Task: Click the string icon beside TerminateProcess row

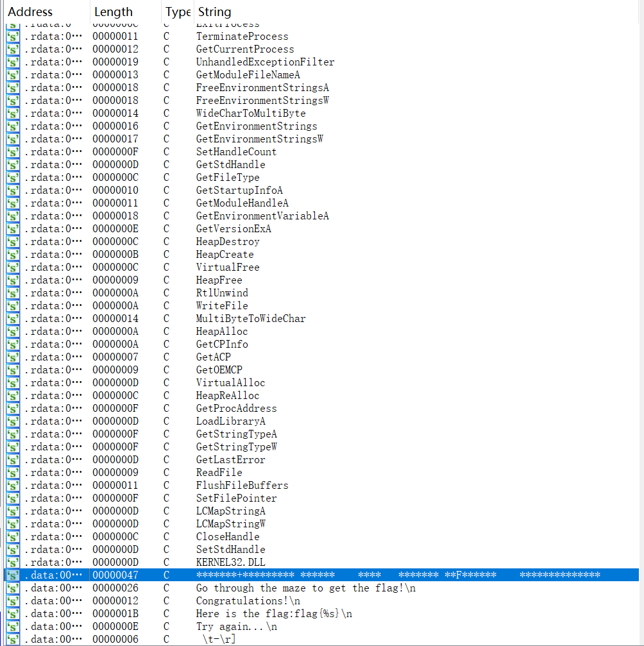Action: click(13, 37)
